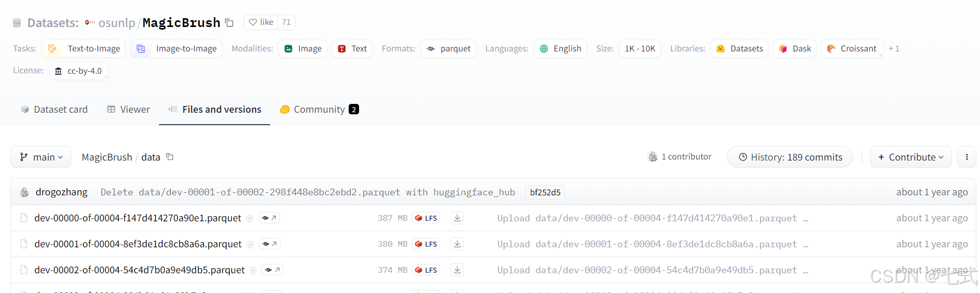980x293 pixels.
Task: Go to MagicBrush root folder breadcrumb
Action: (107, 157)
